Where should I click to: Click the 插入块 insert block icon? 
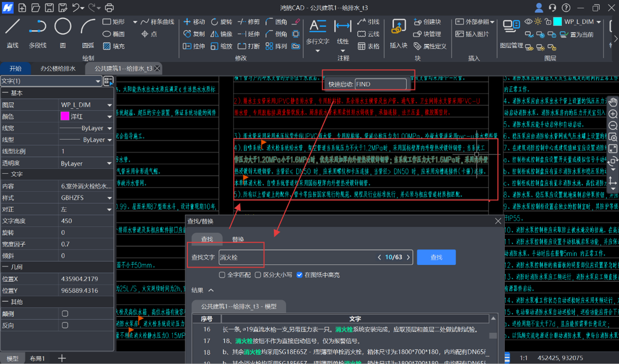coord(399,32)
